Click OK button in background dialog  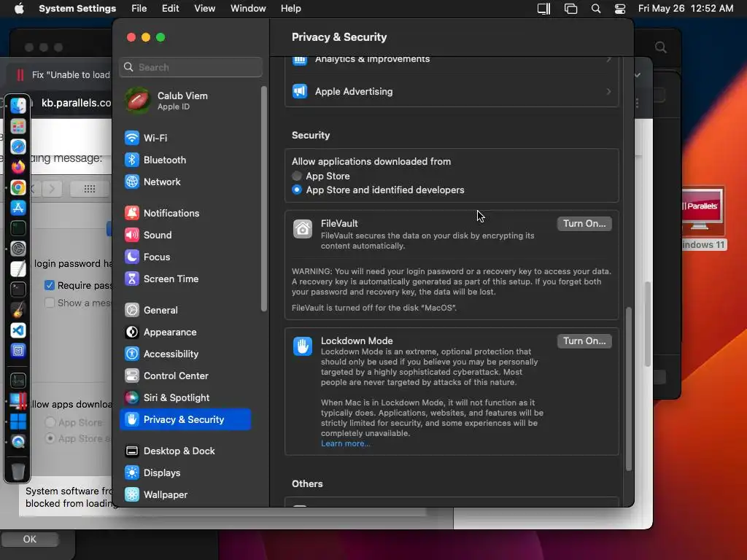click(29, 539)
